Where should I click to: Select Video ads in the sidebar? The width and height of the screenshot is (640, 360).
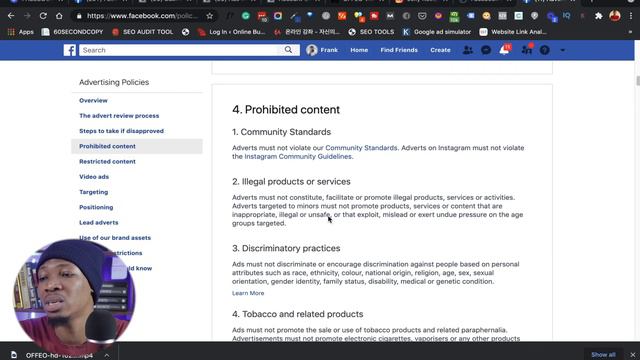(x=94, y=177)
